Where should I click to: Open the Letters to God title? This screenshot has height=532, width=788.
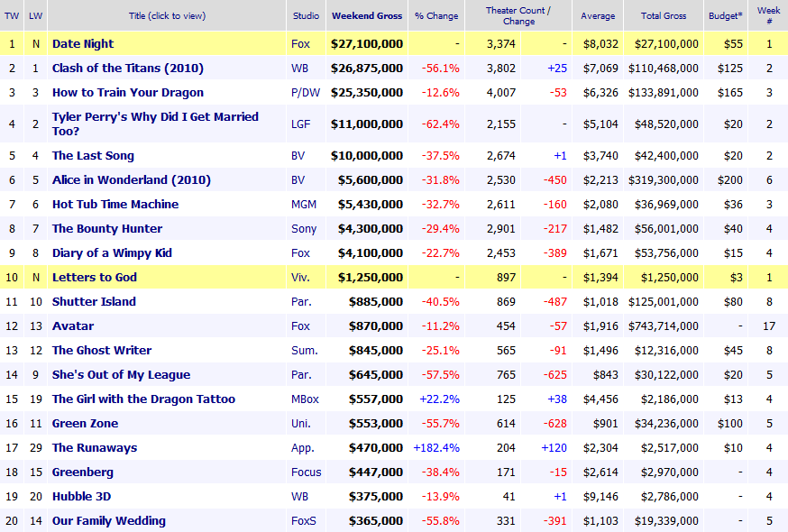tap(95, 277)
